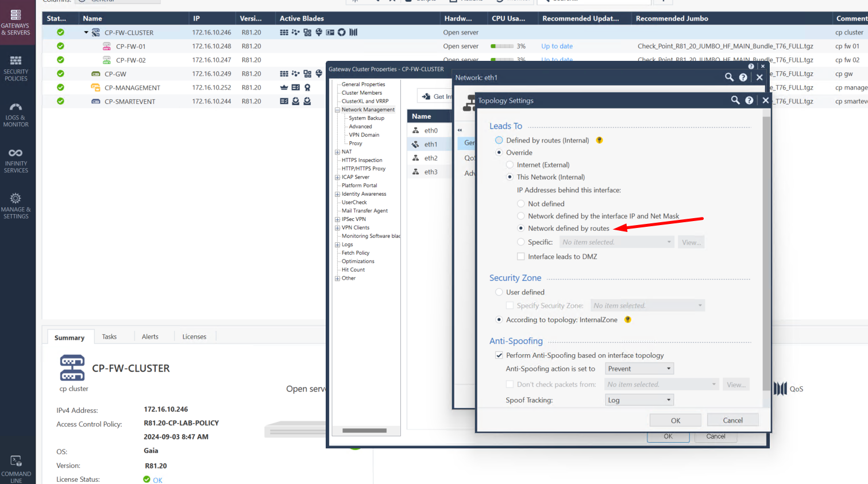Screen dimensions: 868x484
Task: Open help in Gateway Cluster Properties window
Action: click(751, 67)
